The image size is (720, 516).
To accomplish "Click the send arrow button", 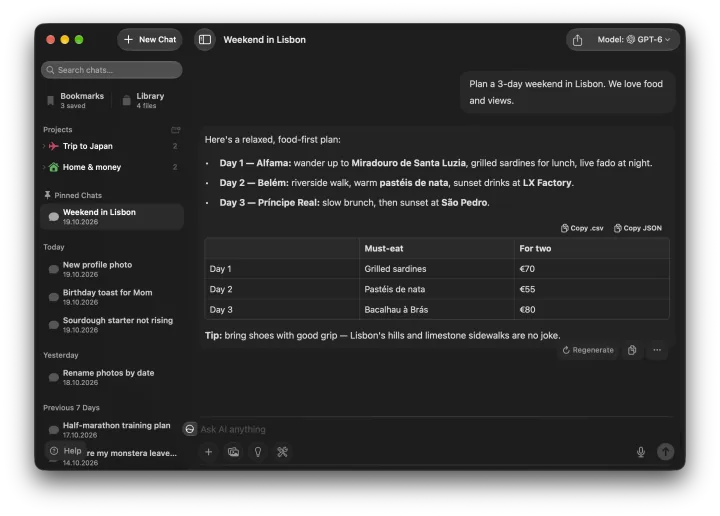I will click(x=665, y=452).
